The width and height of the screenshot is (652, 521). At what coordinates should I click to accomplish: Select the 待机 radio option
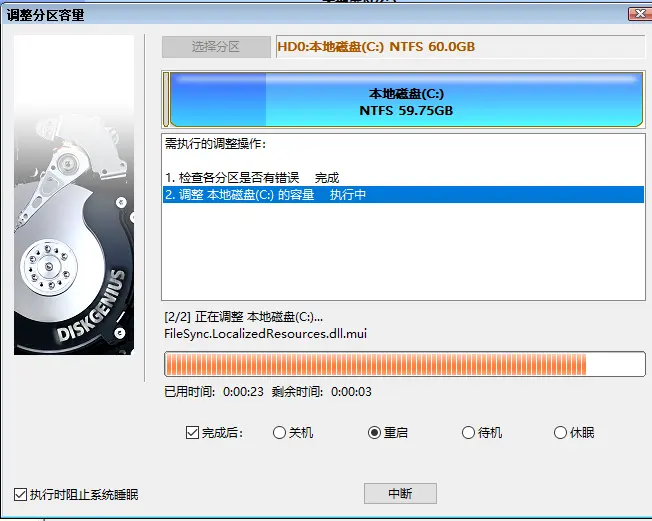[x=468, y=433]
